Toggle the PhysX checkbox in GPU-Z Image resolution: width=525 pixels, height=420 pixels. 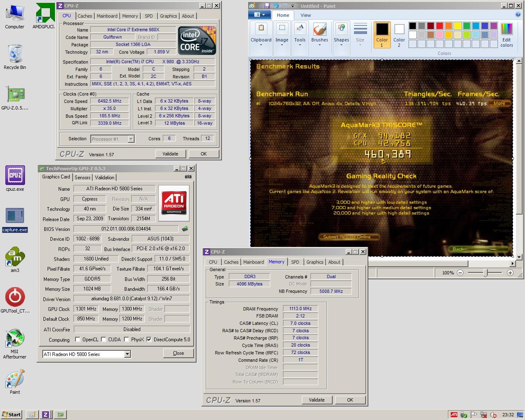127,340
